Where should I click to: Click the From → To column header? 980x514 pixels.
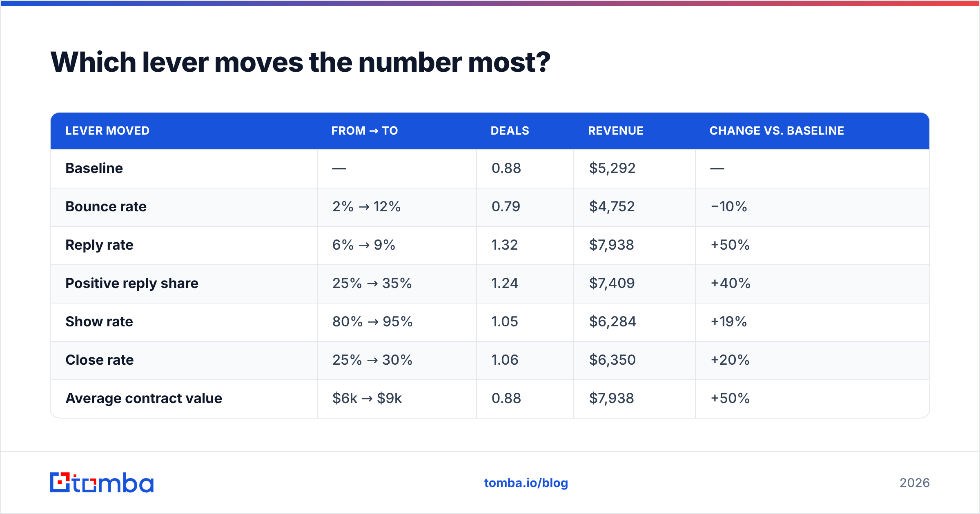(364, 131)
